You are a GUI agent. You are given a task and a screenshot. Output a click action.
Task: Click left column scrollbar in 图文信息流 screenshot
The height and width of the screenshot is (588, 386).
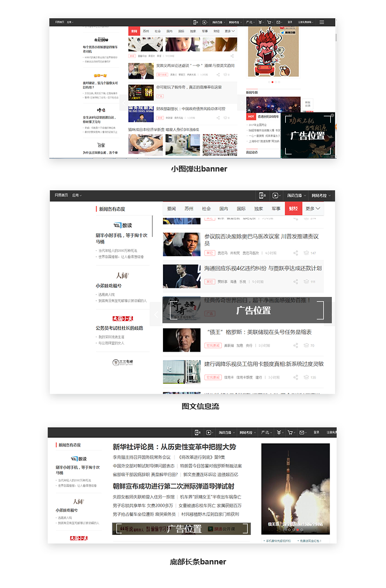tap(152, 226)
